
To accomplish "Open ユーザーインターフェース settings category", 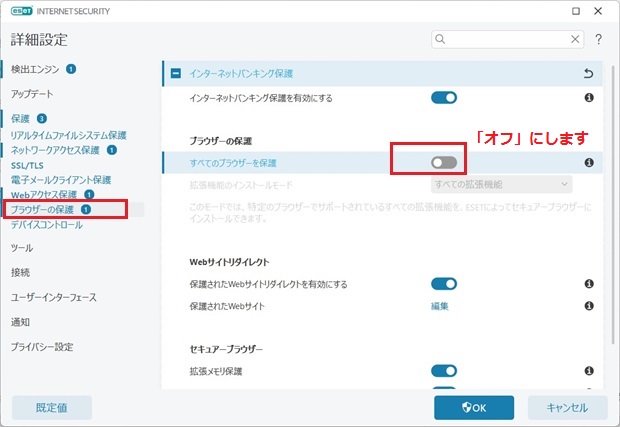I will [53, 297].
